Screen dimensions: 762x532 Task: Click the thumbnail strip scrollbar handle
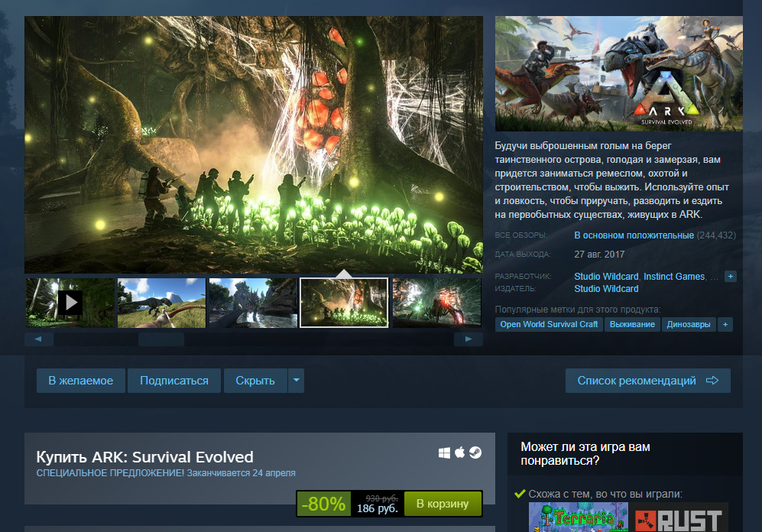[161, 339]
